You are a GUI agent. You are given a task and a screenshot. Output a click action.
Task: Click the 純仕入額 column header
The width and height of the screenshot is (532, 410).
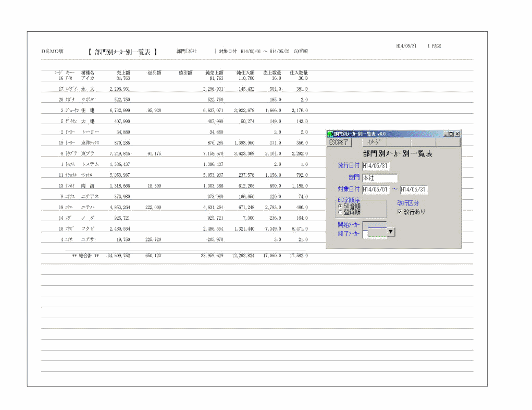click(x=245, y=73)
